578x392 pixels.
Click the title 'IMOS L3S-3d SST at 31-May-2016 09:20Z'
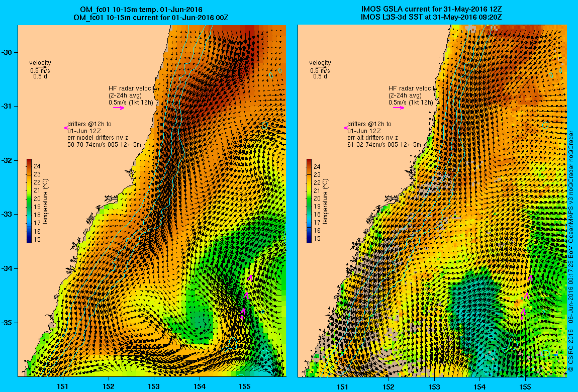[431, 17]
